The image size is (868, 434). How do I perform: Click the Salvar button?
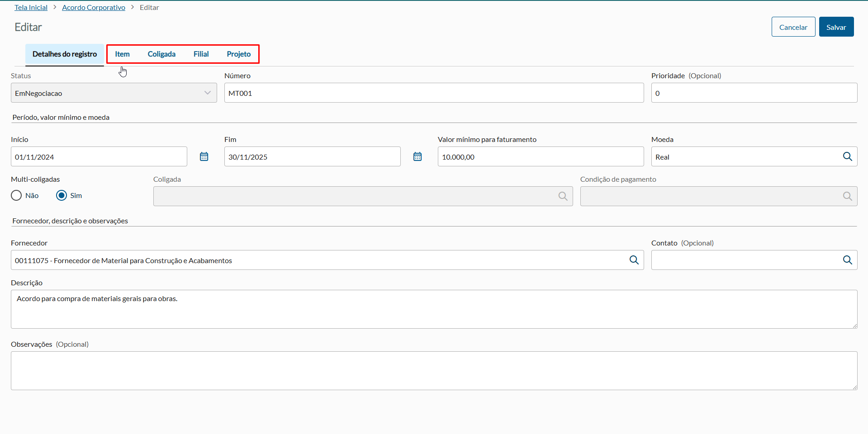click(836, 27)
